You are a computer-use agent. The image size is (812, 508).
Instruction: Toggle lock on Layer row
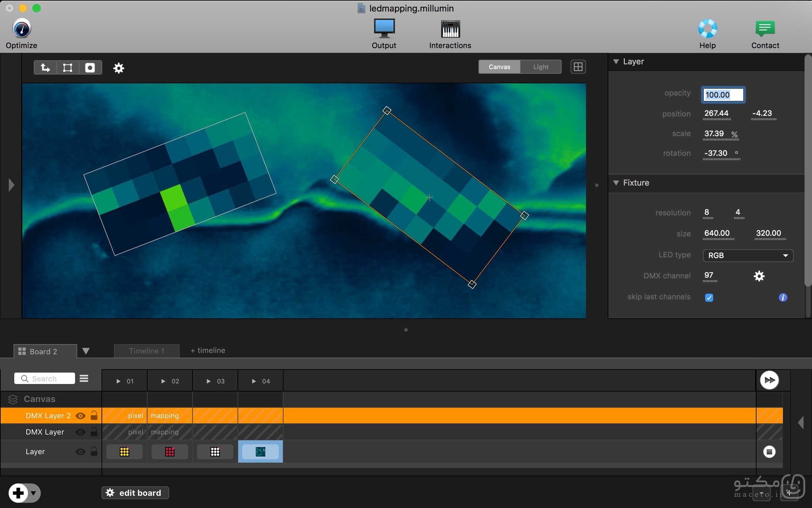(x=94, y=451)
